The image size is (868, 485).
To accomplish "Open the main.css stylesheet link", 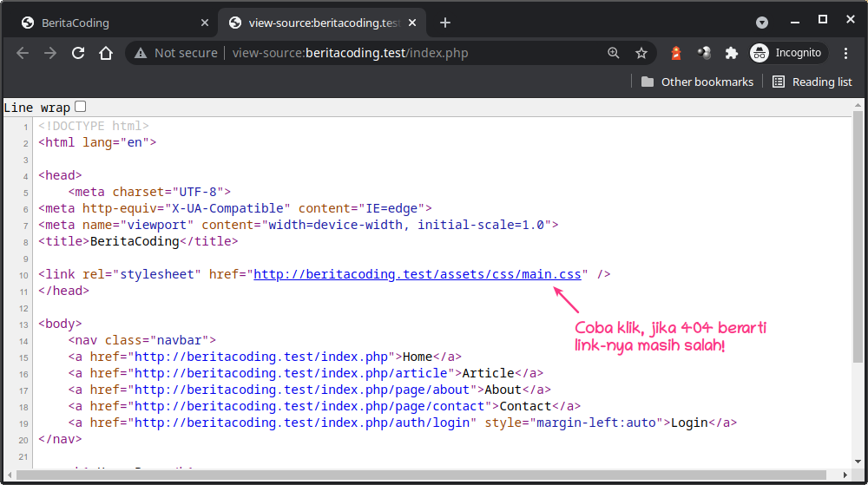I will 418,274.
